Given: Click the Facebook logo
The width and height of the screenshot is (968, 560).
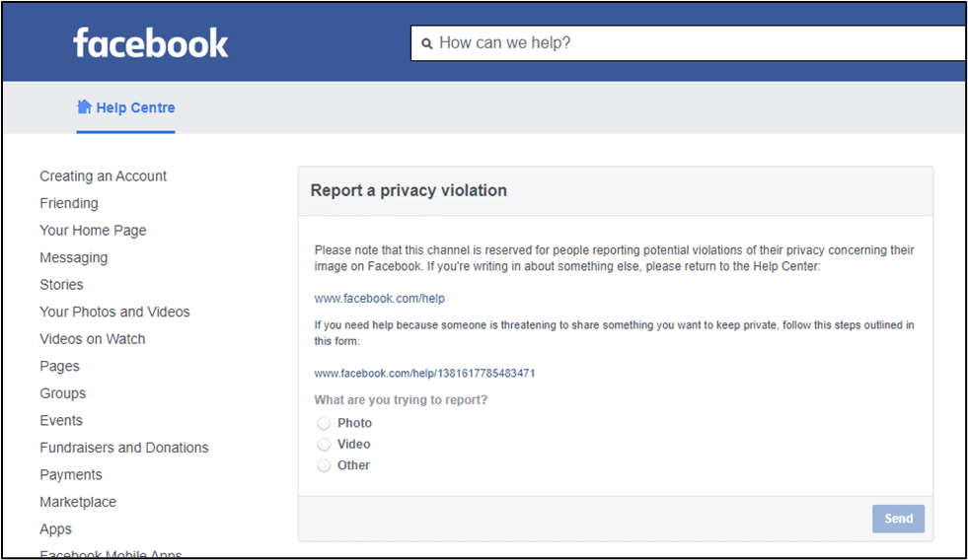Looking at the screenshot, I should pos(151,43).
